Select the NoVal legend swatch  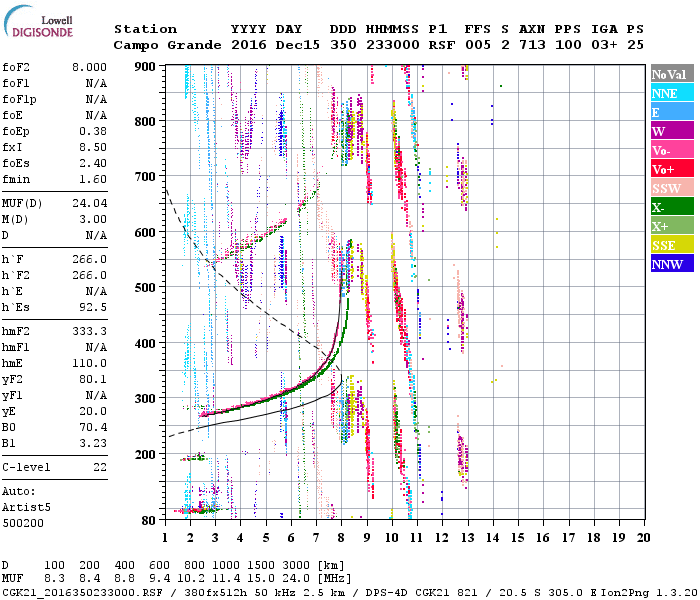(672, 74)
